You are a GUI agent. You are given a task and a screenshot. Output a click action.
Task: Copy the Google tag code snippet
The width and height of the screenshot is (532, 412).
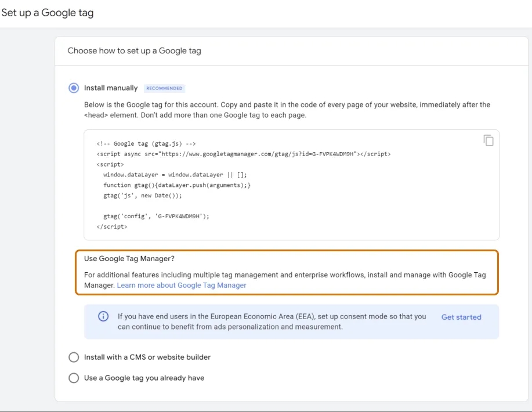(x=488, y=140)
